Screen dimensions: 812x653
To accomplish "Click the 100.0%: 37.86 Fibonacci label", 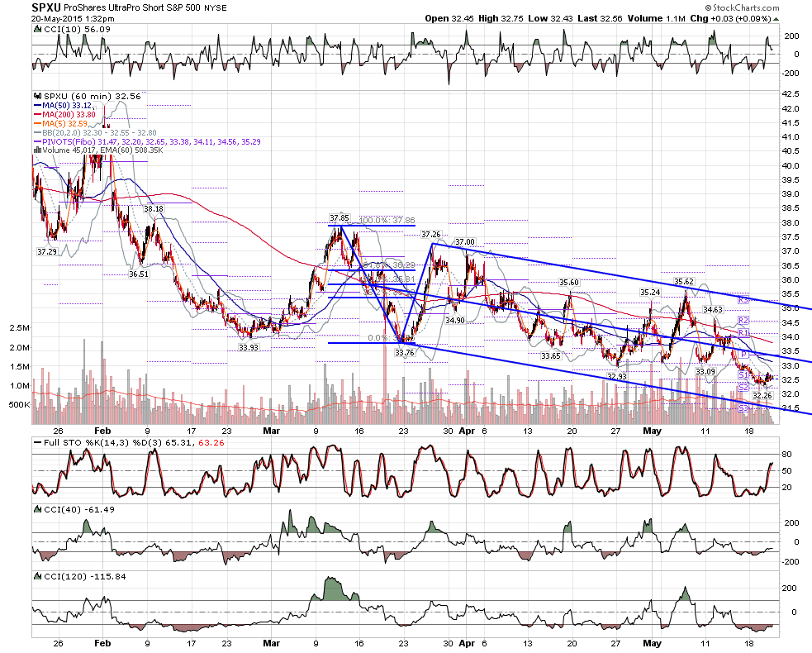I will 387,221.
